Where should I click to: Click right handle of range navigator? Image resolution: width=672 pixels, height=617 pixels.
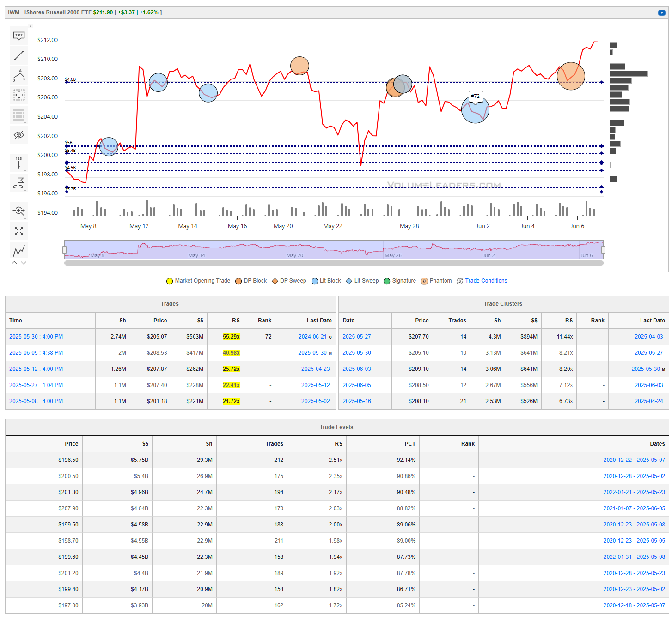click(x=603, y=250)
